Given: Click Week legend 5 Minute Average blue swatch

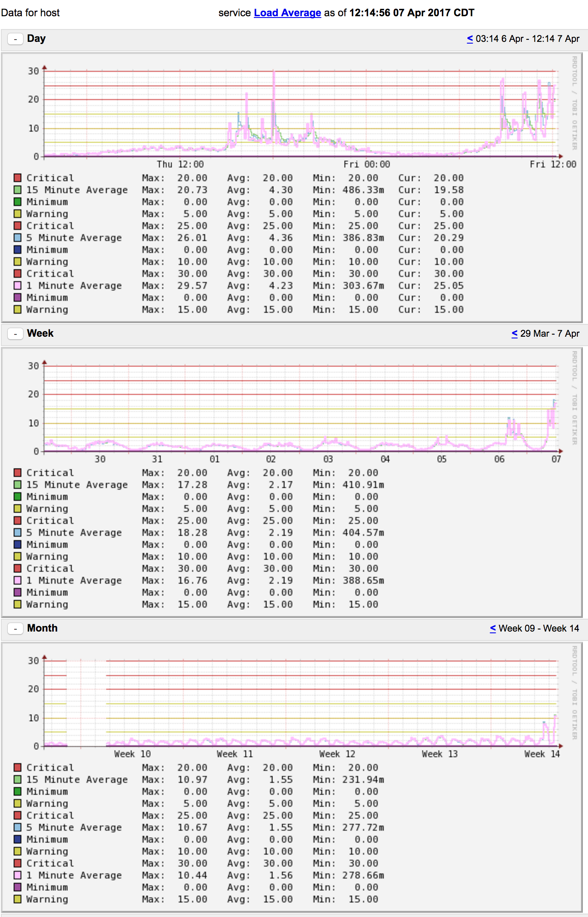Looking at the screenshot, I should click(x=18, y=532).
